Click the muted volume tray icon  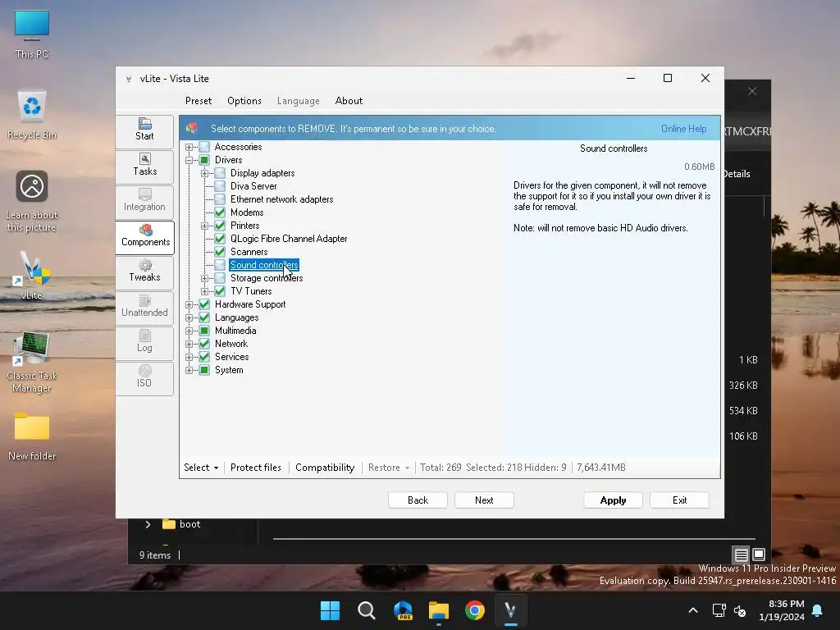coord(740,610)
